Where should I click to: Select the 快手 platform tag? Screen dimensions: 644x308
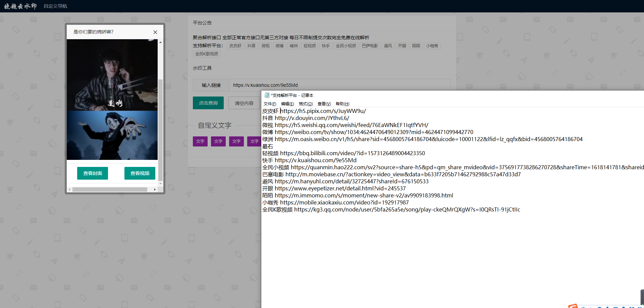[325, 46]
